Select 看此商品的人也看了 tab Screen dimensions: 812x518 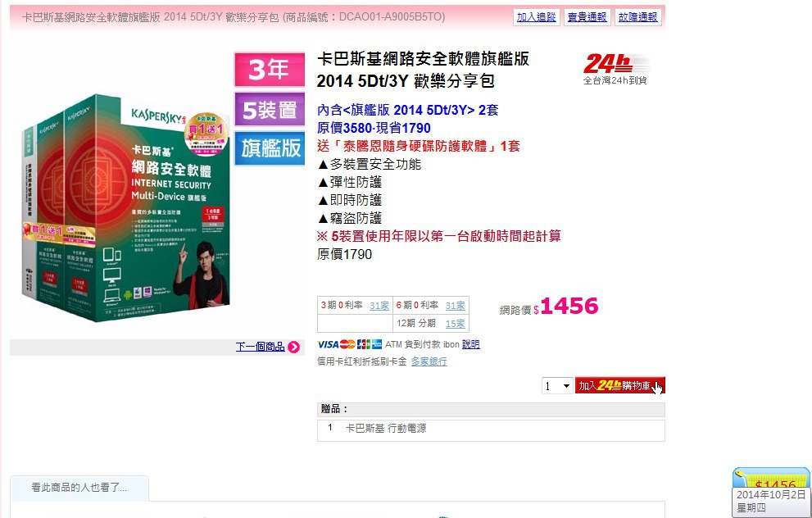[79, 488]
